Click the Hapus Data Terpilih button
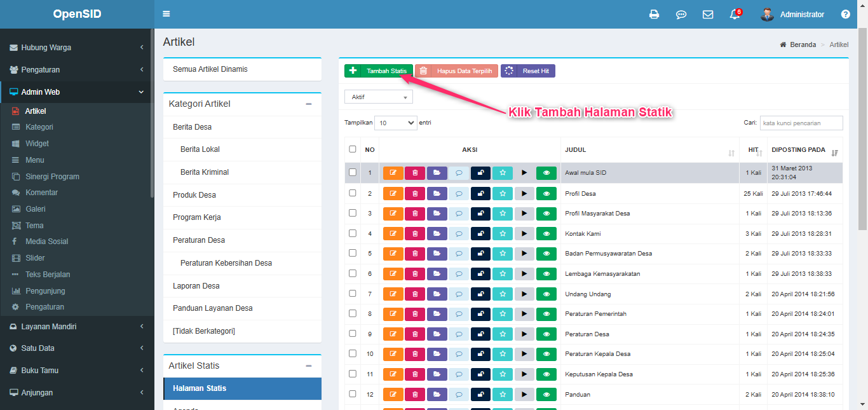868x410 pixels. pos(456,71)
